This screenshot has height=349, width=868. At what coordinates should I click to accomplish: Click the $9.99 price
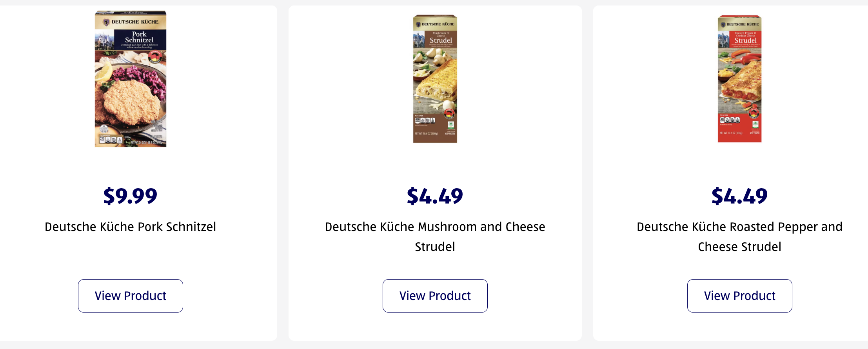click(x=130, y=196)
